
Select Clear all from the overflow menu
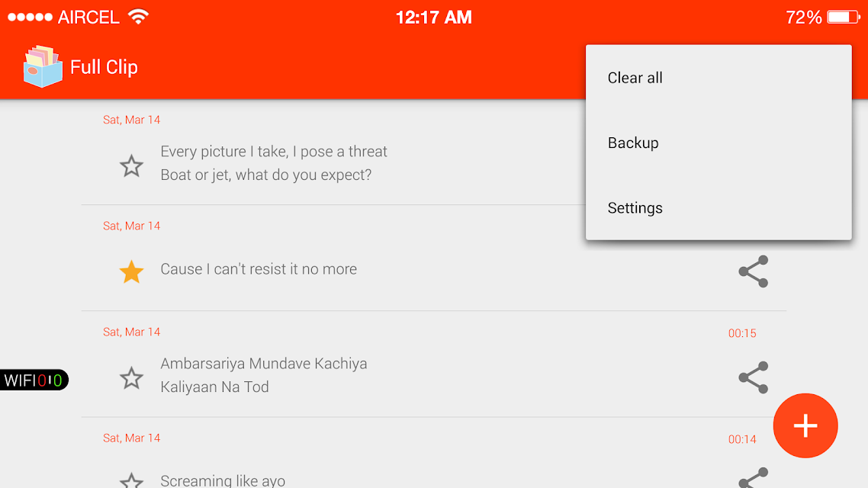pyautogui.click(x=719, y=78)
